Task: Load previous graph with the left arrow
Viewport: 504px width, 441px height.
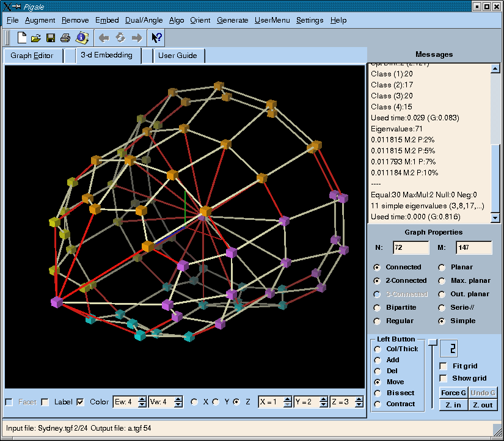Action: click(104, 38)
